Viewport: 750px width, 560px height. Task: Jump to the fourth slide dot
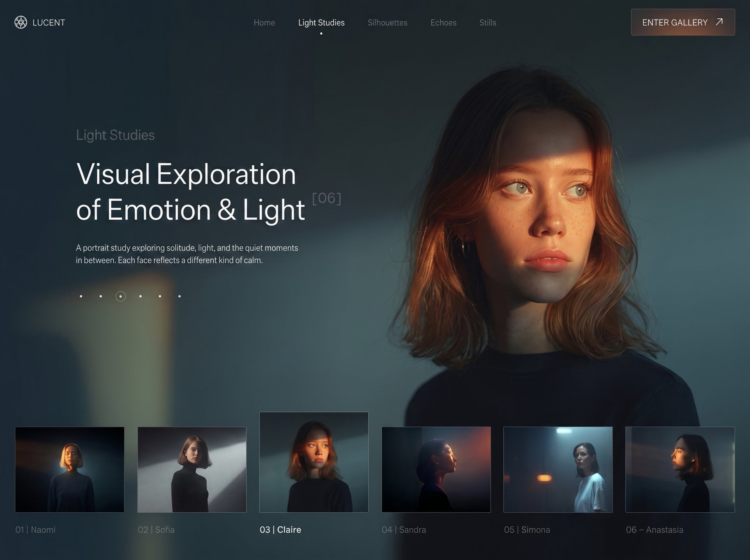(x=140, y=296)
